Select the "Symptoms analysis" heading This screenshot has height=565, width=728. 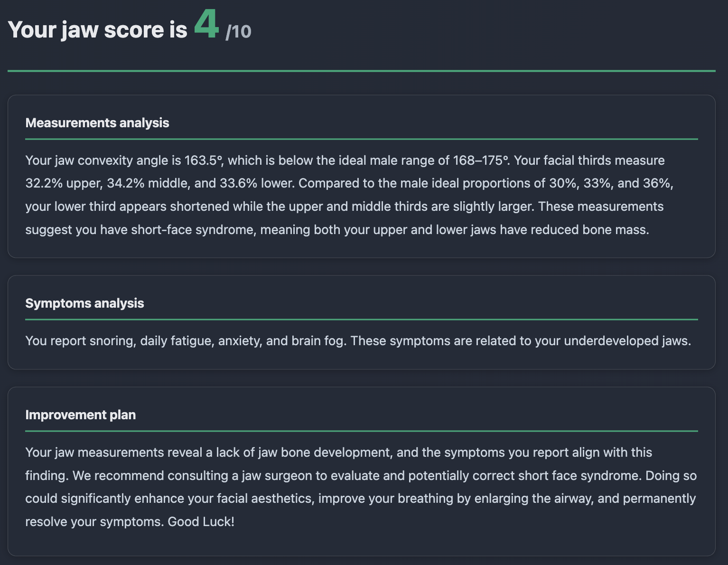coord(84,303)
